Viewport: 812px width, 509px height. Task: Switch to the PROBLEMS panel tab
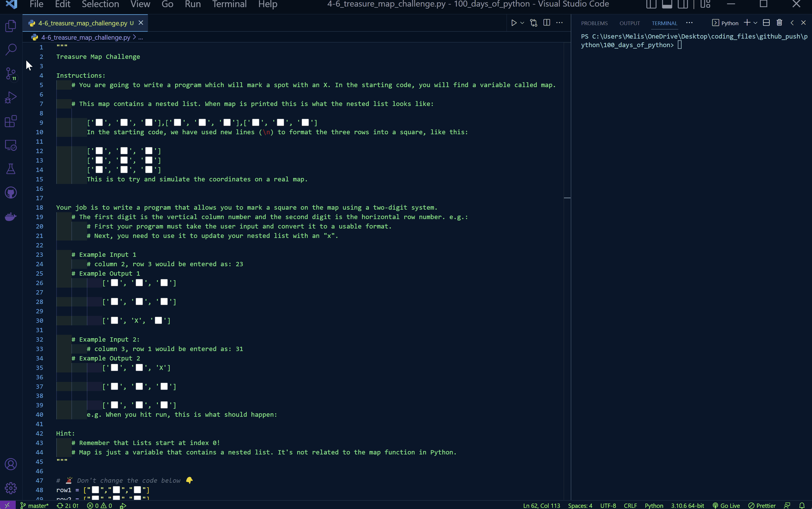coord(594,23)
